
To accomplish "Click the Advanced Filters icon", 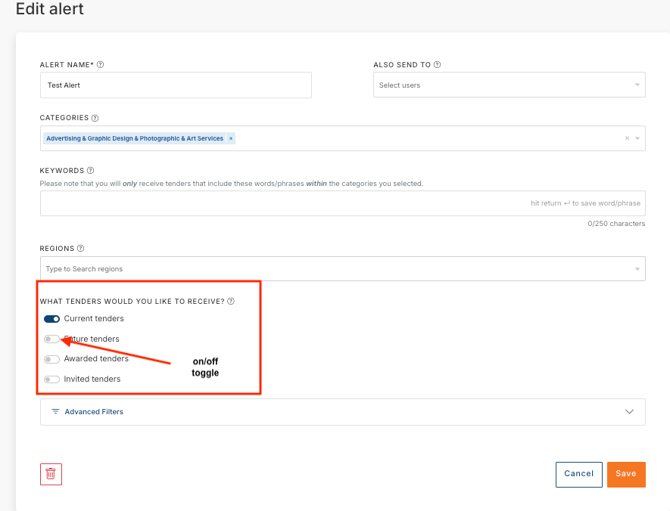I will (55, 412).
